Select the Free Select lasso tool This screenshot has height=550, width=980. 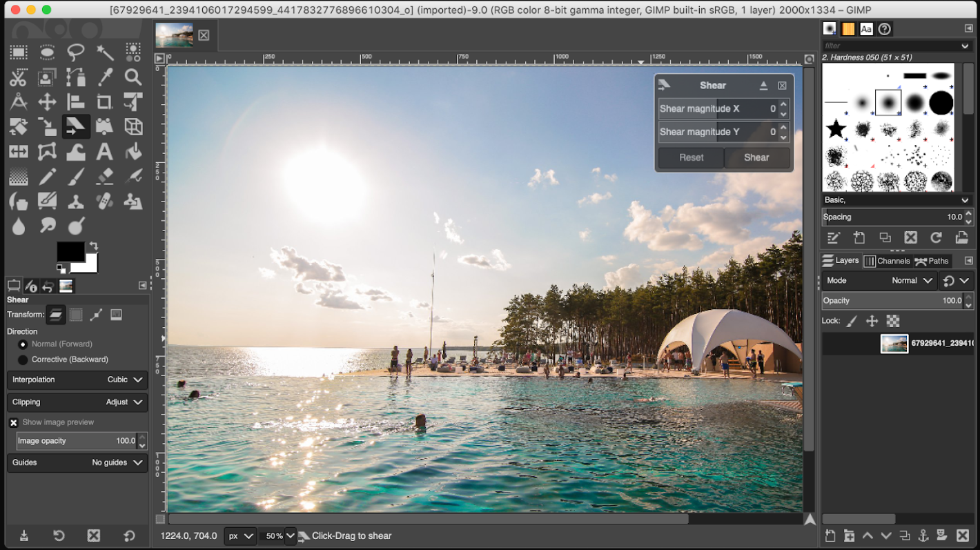point(76,52)
